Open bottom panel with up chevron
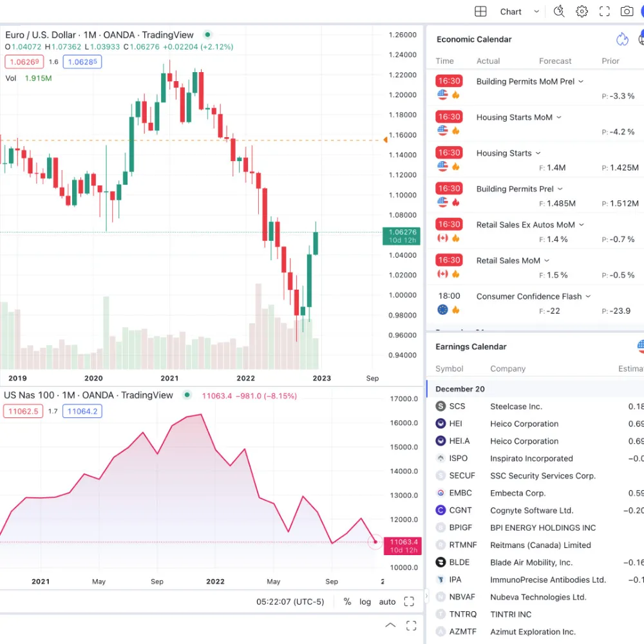644x644 pixels. point(390,625)
